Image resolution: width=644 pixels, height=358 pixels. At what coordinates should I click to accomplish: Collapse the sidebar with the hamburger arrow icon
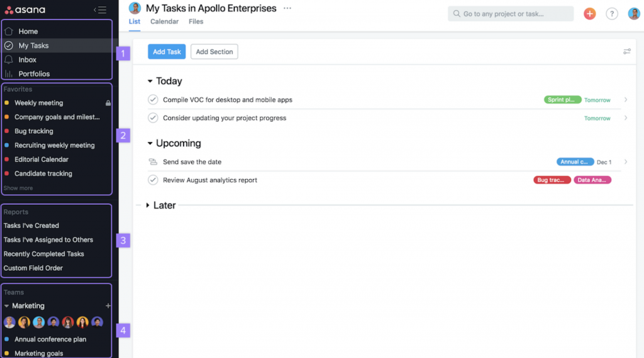[x=100, y=9]
